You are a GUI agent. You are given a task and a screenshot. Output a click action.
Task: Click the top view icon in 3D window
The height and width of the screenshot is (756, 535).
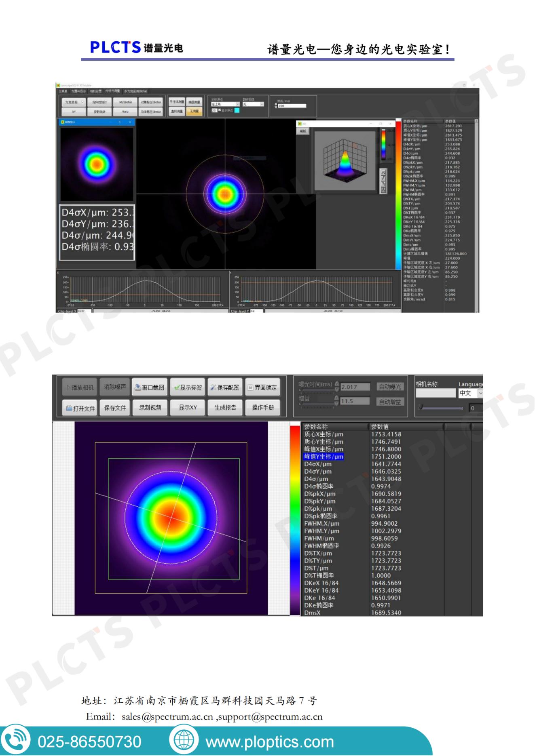[383, 173]
